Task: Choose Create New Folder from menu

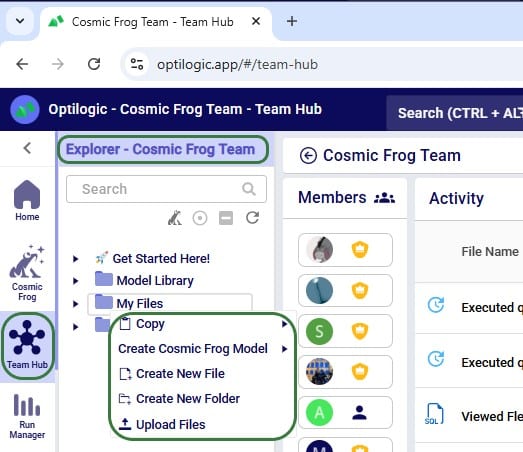Action: (179, 399)
